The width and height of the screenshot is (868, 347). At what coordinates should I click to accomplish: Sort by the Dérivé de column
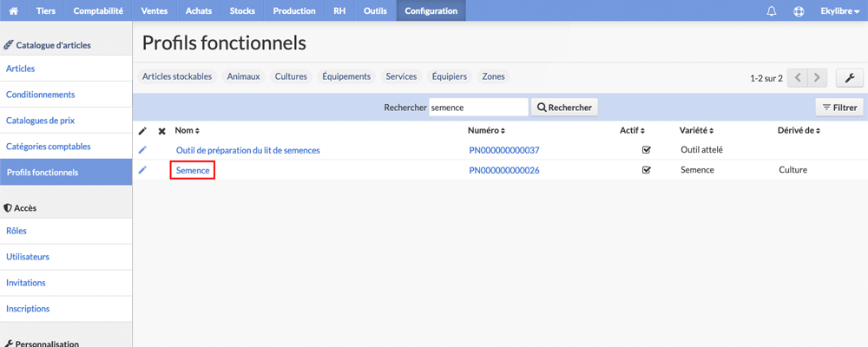799,131
